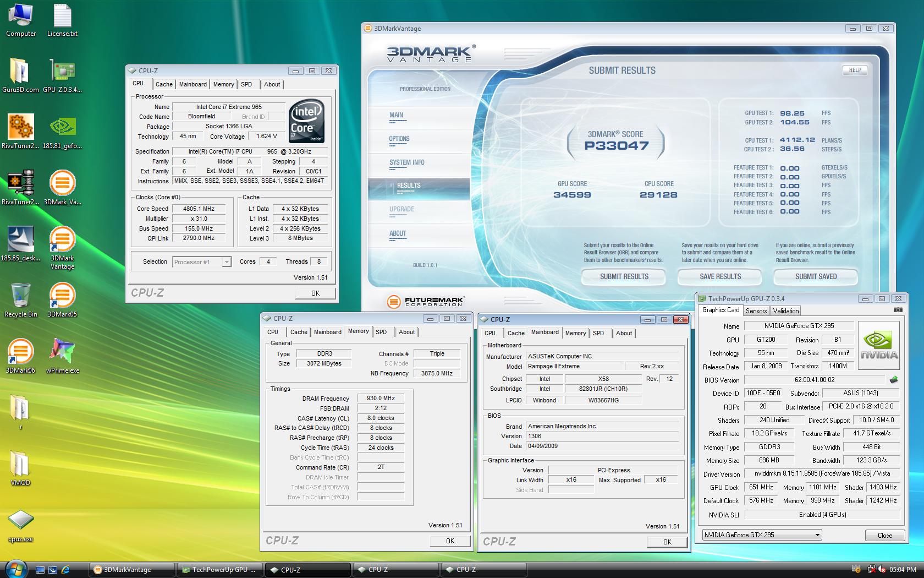Viewport: 924px width, 578px height.
Task: Open the Guru3D.com folder icon
Action: [20, 75]
